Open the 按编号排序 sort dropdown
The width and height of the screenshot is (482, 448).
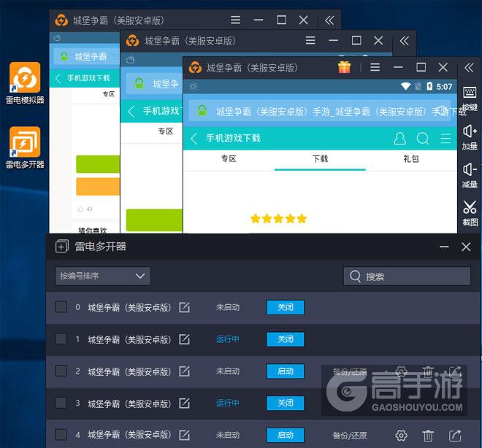(103, 276)
